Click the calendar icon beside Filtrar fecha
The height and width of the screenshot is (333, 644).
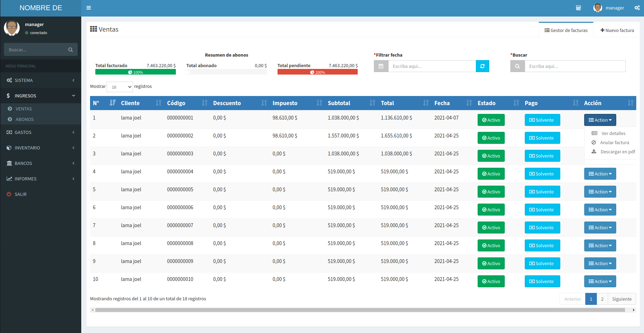[x=381, y=66]
